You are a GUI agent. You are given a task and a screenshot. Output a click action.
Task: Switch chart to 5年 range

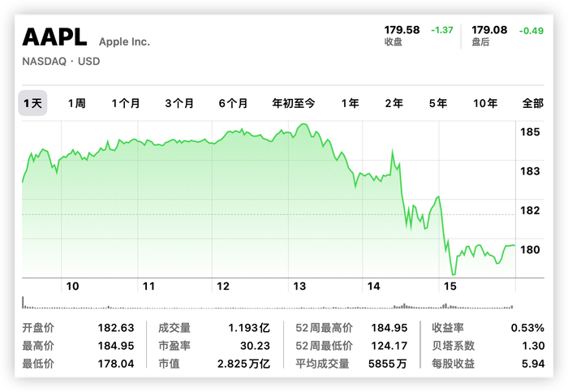coord(438,103)
